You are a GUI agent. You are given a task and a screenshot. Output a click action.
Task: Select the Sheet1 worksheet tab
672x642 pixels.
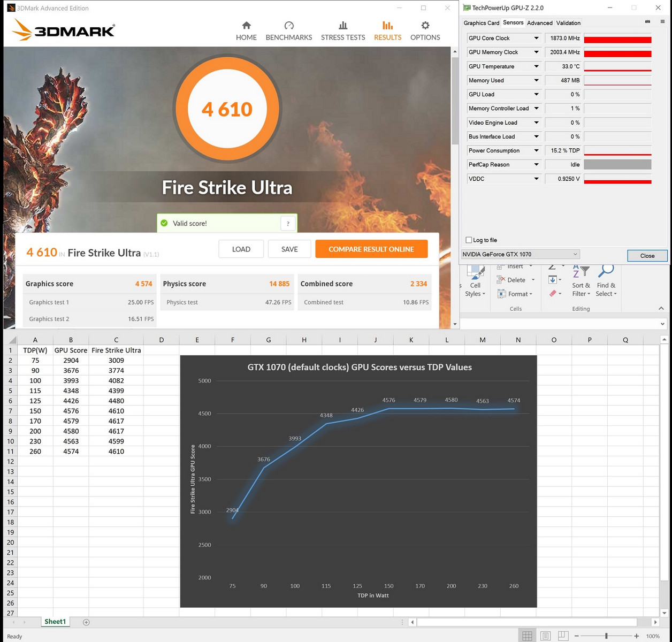[55, 622]
